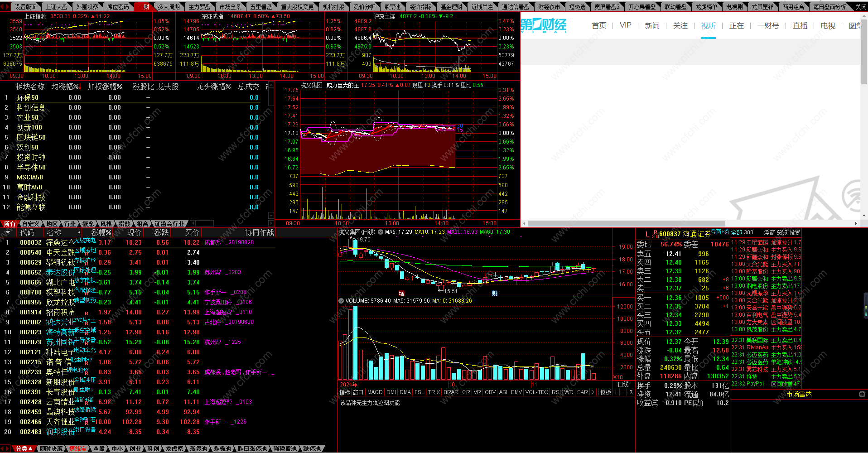Click 首页 in the 第一财经 navigation
868x453 pixels.
point(599,25)
